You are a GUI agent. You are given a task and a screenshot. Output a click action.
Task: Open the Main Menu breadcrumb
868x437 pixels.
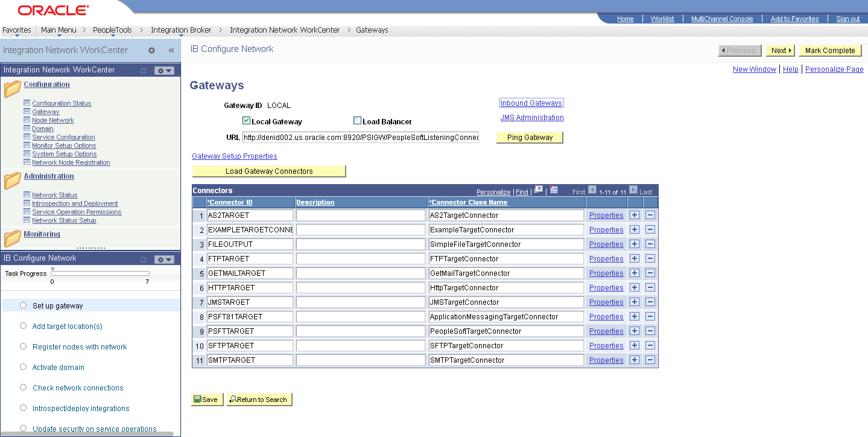58,30
